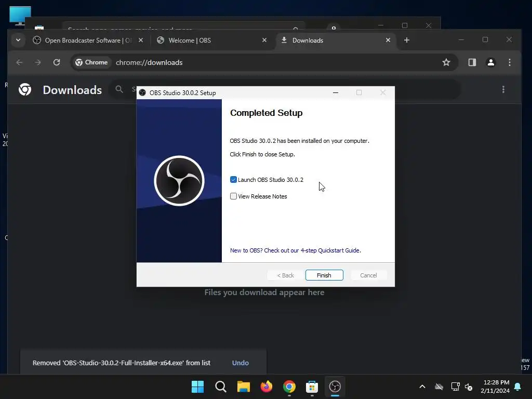Open Microsoft Store from taskbar
Viewport: 532px width, 399px height.
312,387
